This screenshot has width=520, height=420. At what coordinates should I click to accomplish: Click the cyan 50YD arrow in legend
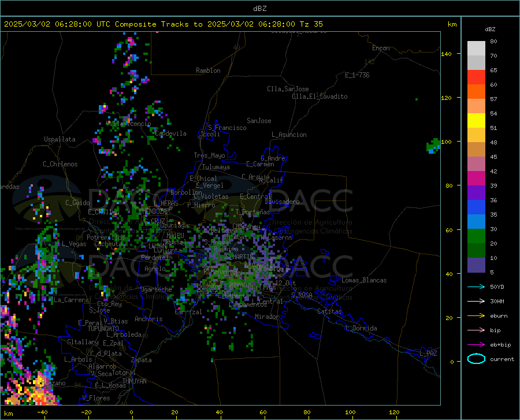pyautogui.click(x=476, y=287)
